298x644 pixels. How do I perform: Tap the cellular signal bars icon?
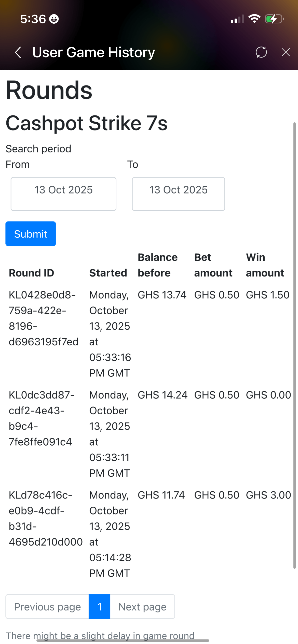click(x=237, y=19)
